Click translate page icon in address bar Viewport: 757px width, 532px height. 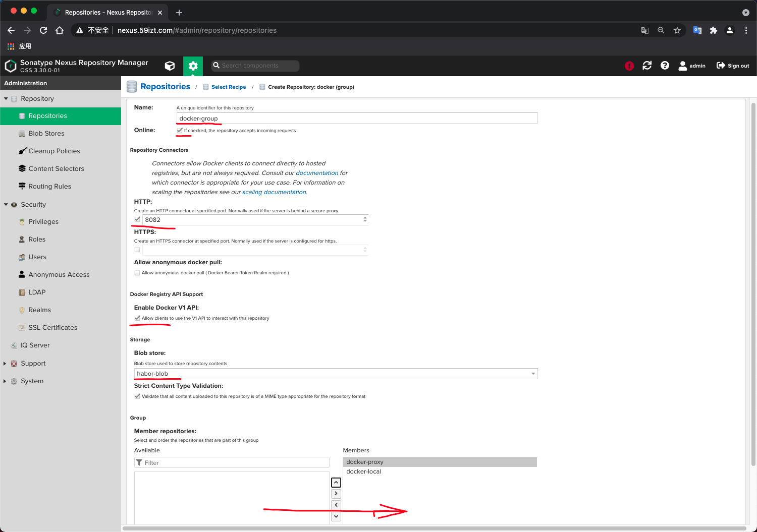(644, 30)
